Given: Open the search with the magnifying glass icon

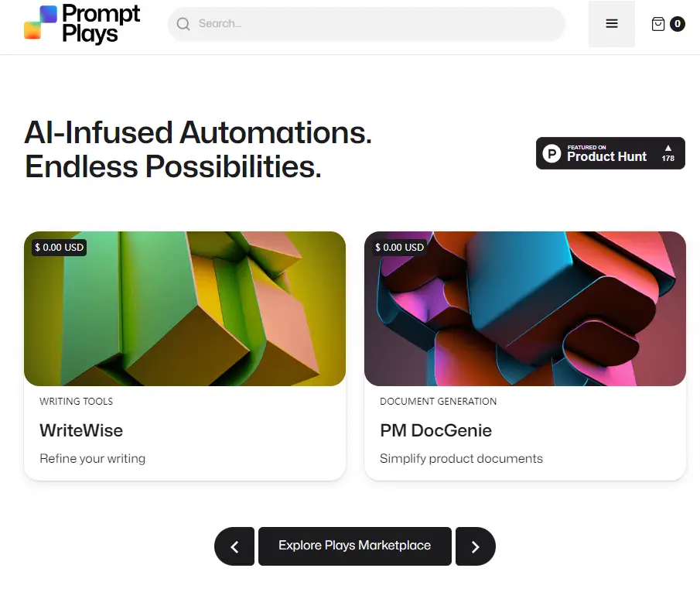Looking at the screenshot, I should [x=183, y=23].
